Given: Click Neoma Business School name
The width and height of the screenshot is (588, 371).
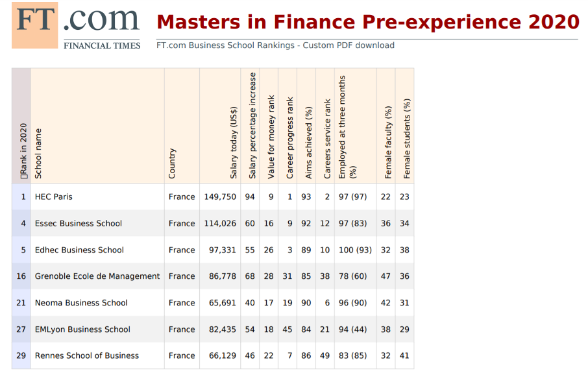Looking at the screenshot, I should tap(81, 303).
